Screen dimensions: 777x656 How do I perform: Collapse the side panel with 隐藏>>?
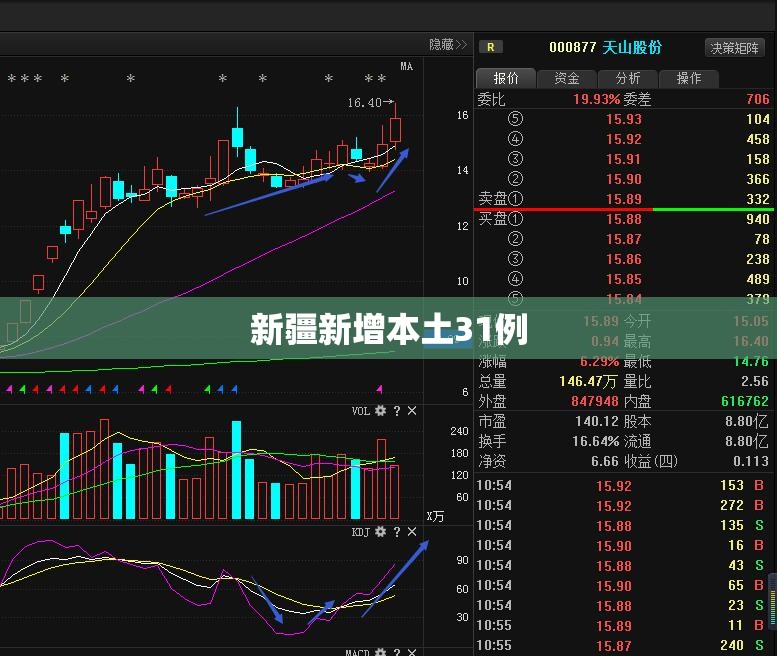point(448,45)
